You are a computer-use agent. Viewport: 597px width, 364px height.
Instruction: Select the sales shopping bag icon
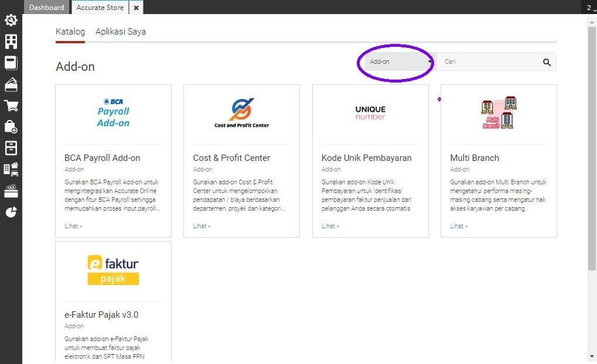click(x=11, y=127)
